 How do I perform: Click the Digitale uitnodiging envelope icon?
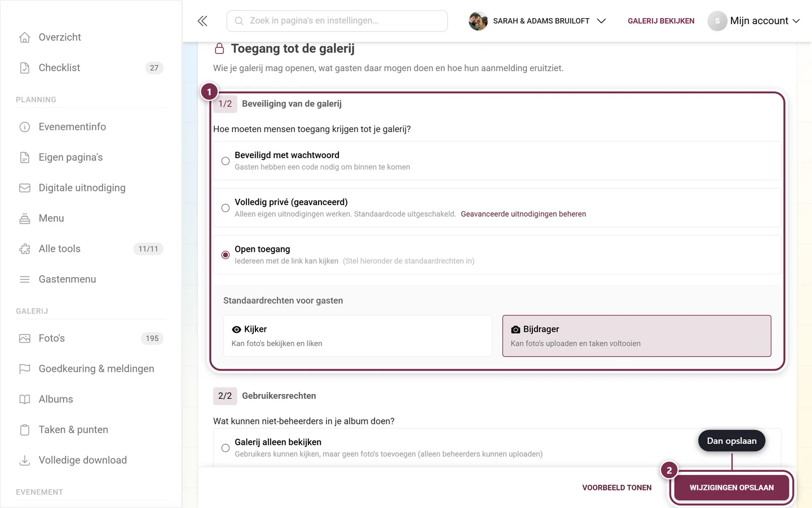tap(25, 188)
